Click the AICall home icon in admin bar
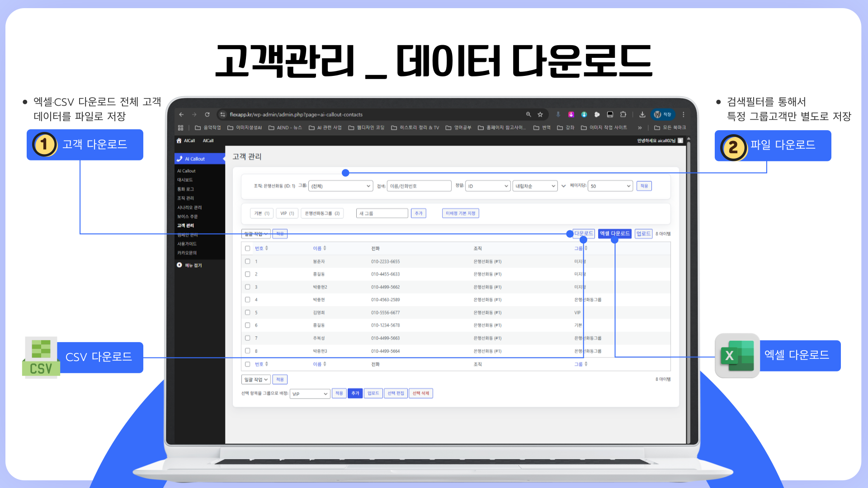Screen dimensions: 868x488 pyautogui.click(x=179, y=141)
